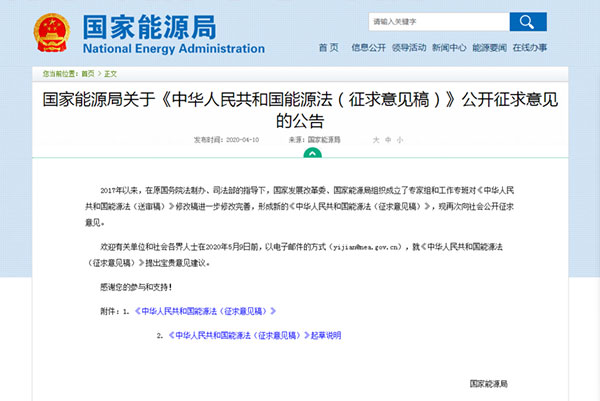
Task: Collapse header with green chevron-up icon
Action: pos(312,153)
